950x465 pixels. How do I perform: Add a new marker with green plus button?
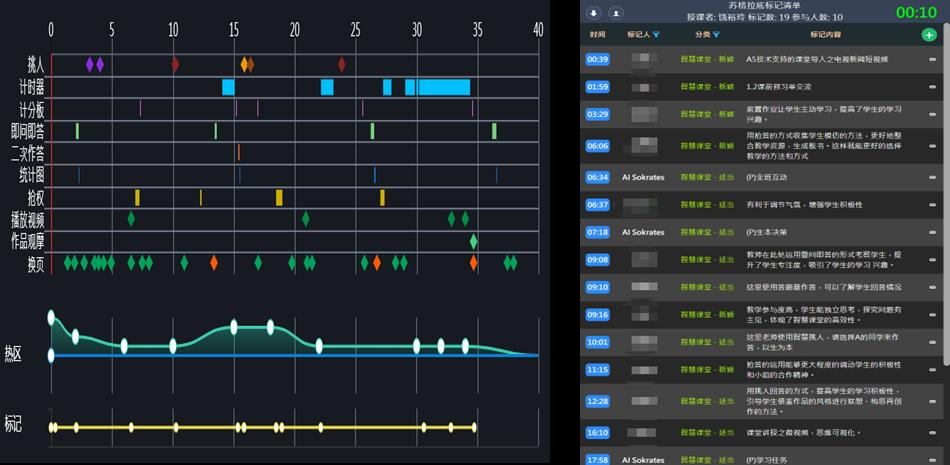pos(929,35)
